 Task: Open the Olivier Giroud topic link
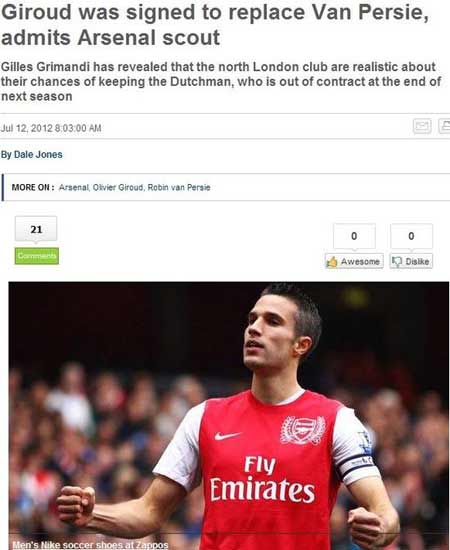coord(118,187)
